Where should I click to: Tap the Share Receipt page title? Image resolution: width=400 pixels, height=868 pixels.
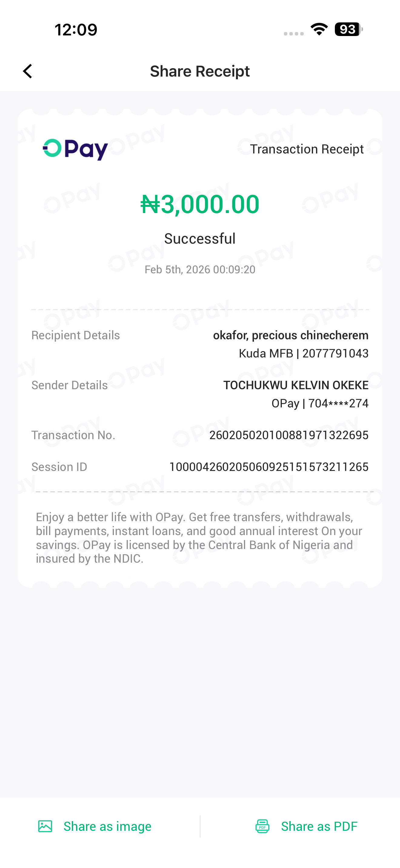pos(200,71)
